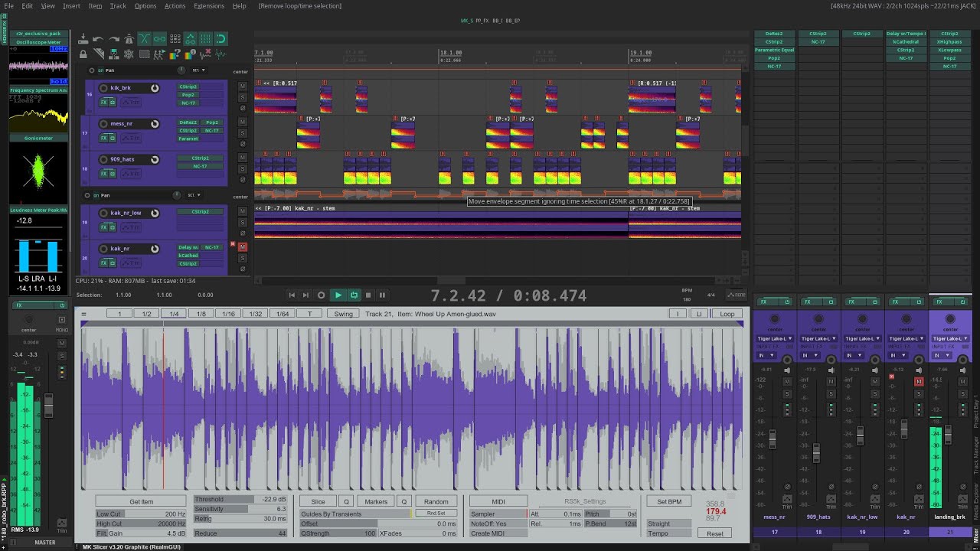Unmute the kak_nr track in track panel
Screen dimensions: 980x551
(x=243, y=246)
